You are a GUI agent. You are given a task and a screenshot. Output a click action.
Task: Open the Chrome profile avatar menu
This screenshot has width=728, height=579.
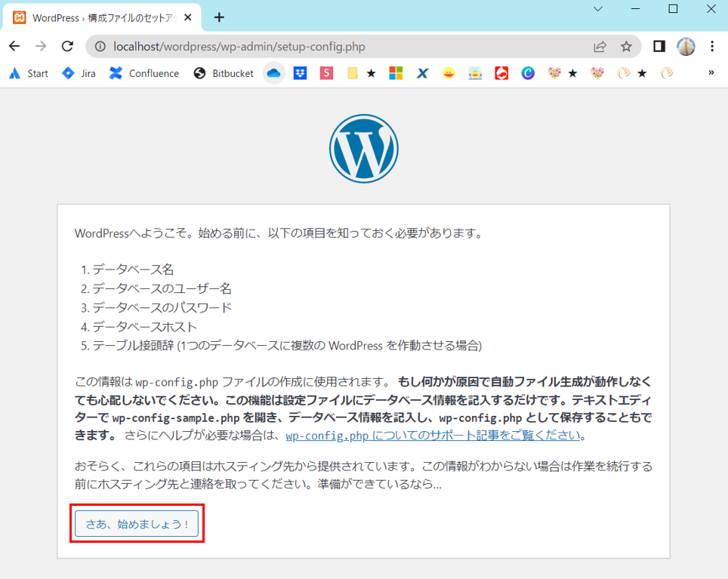(x=685, y=46)
